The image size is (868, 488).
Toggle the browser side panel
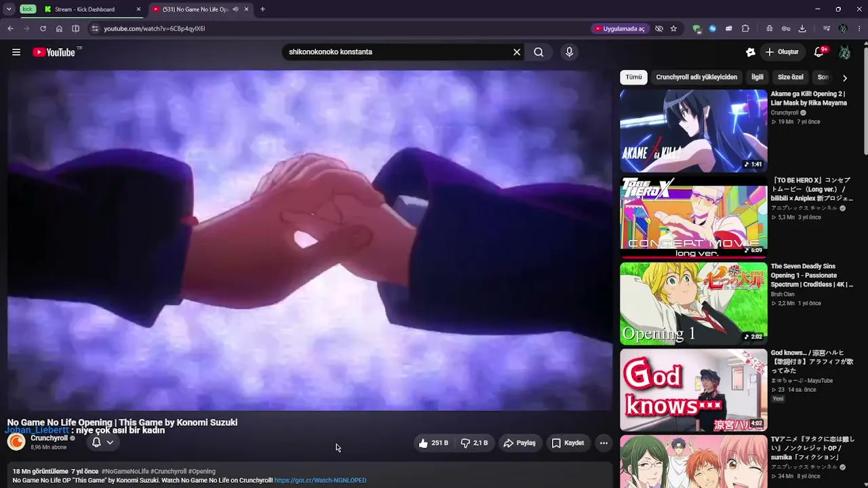pos(75,28)
